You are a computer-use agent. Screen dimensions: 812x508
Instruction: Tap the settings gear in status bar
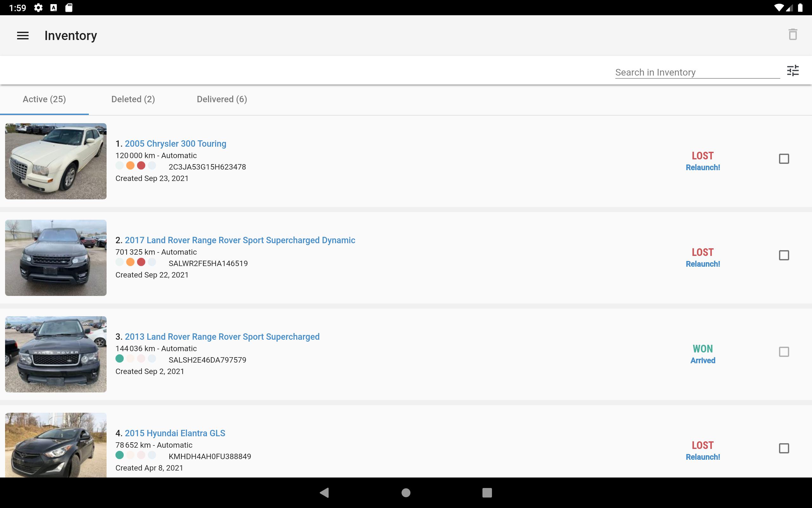pyautogui.click(x=38, y=7)
